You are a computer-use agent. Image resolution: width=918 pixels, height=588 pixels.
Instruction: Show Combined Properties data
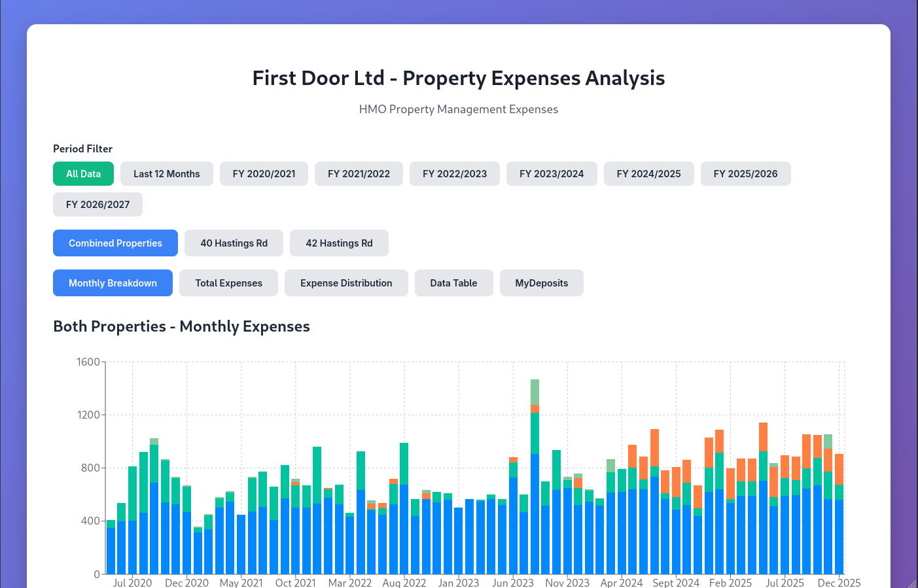pyautogui.click(x=115, y=243)
